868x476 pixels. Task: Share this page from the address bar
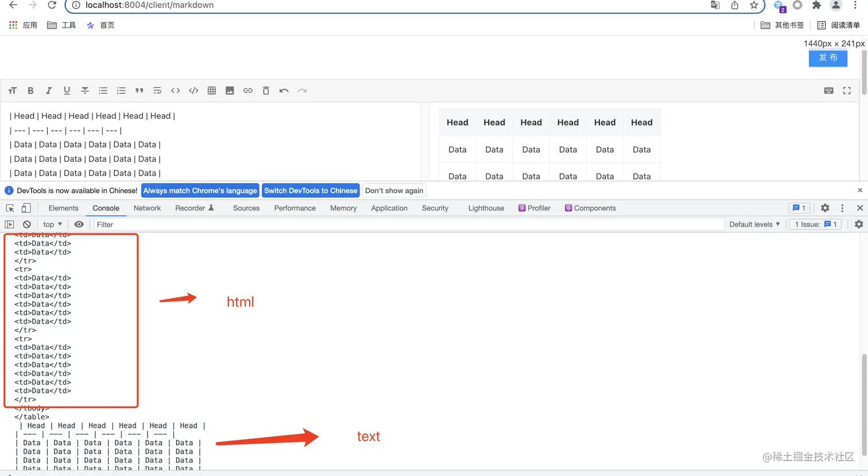[735, 5]
